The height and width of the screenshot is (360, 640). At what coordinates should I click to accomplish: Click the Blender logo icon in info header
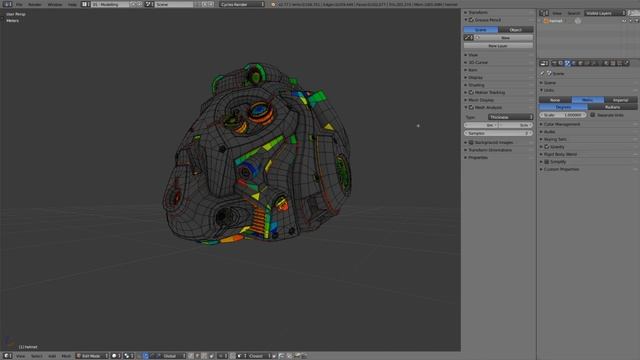[x=273, y=4]
